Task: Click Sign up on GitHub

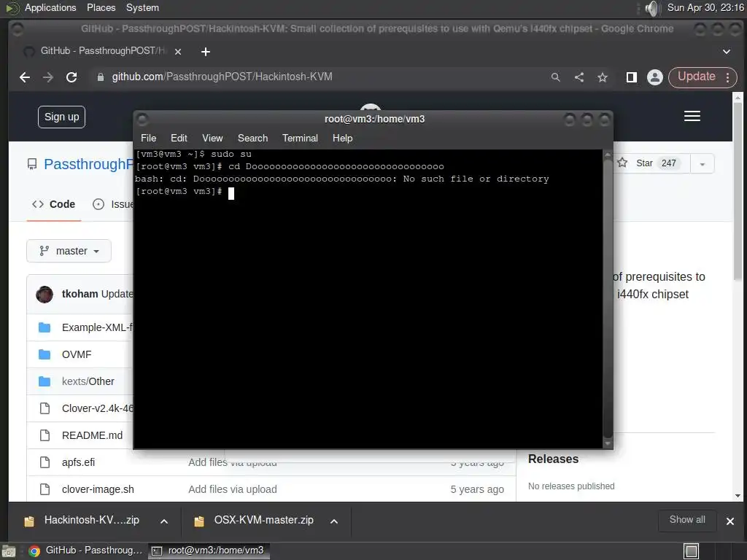Action: 61,117
